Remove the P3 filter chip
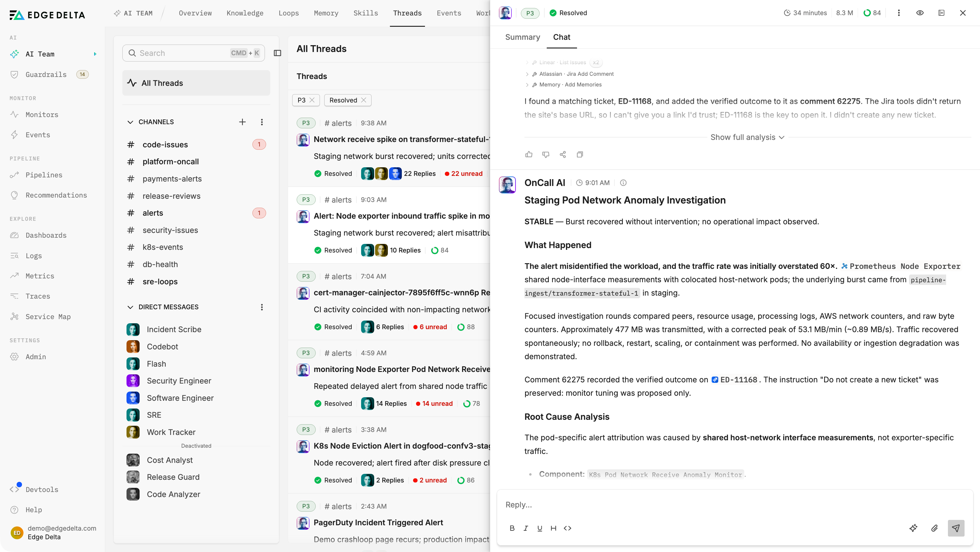Screen dimensions: 980x552 [312, 100]
